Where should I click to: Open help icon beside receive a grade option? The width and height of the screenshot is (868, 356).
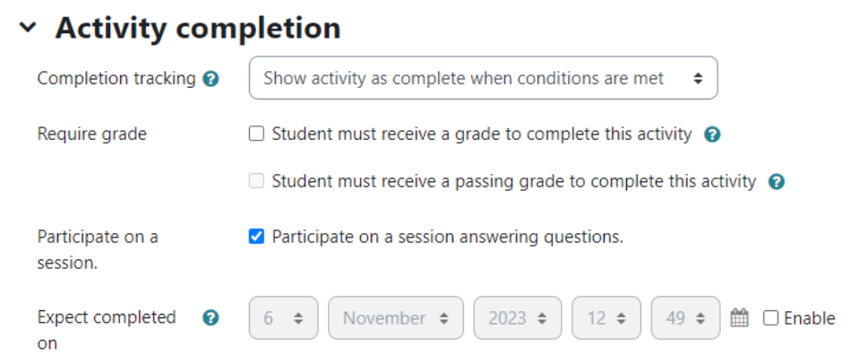coord(712,135)
